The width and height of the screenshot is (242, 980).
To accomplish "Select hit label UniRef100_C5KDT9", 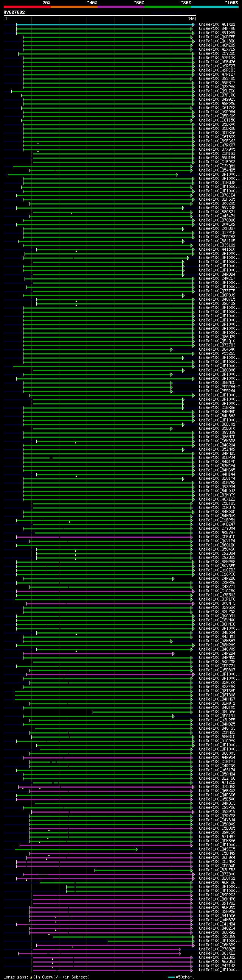I will (217, 508).
